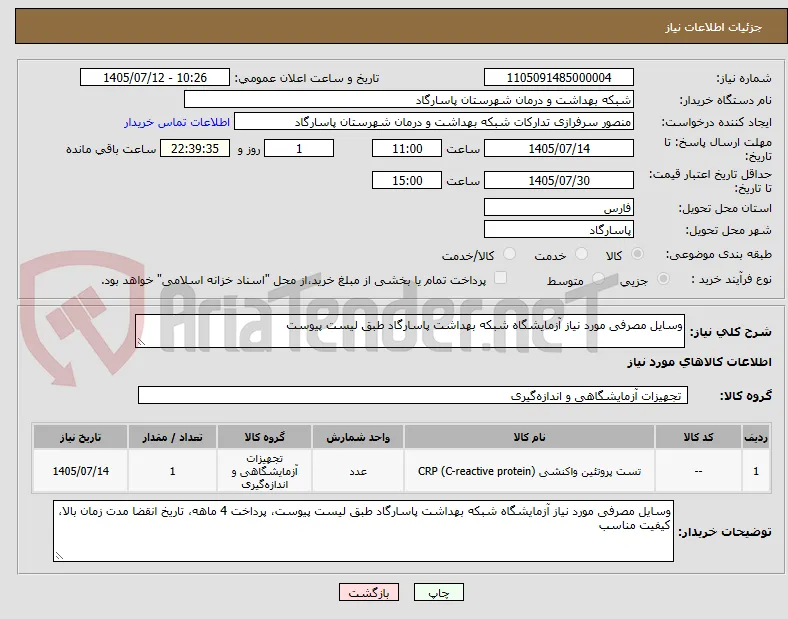The image size is (788, 619).
Task: Open اطلاعات تماس خریدار link
Action: pos(177,122)
